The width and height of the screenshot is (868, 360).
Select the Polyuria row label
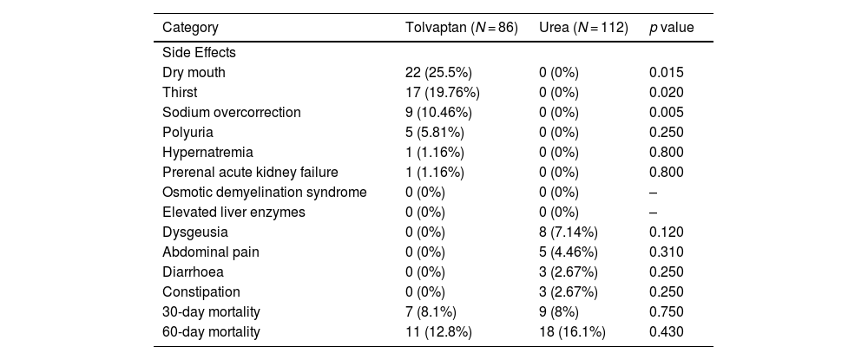(187, 132)
